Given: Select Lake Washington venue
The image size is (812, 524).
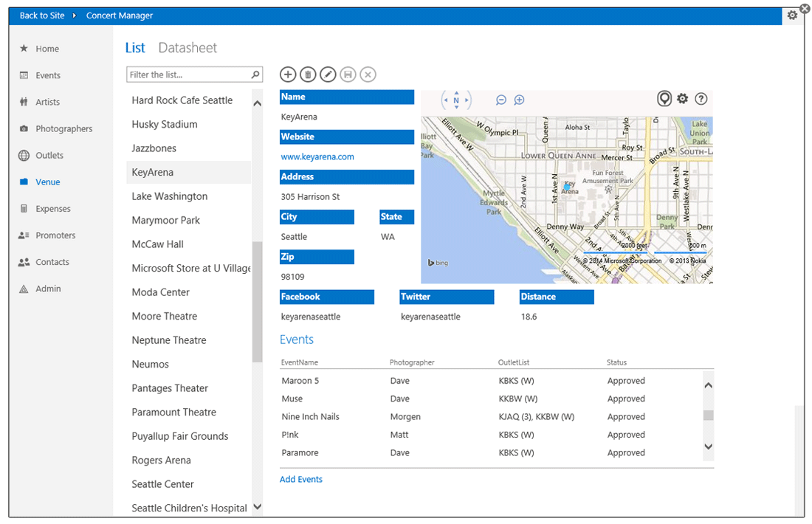Looking at the screenshot, I should pos(188,196).
